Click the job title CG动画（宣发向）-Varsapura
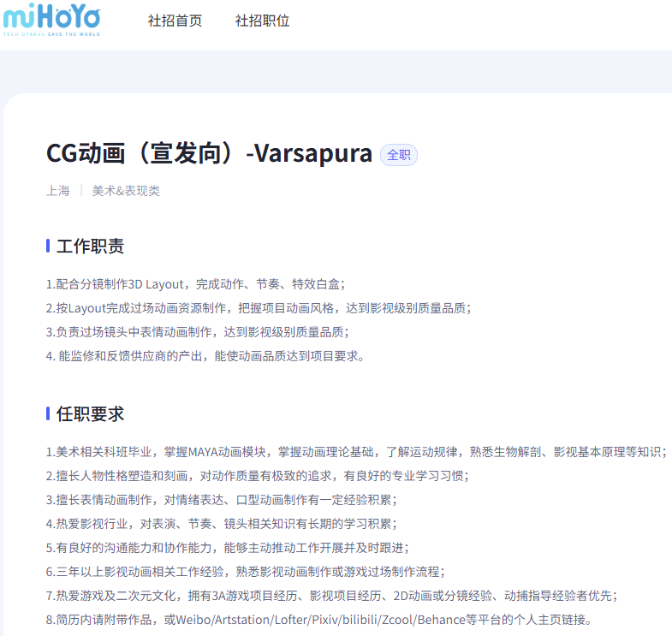The height and width of the screenshot is (636, 672). [x=209, y=153]
